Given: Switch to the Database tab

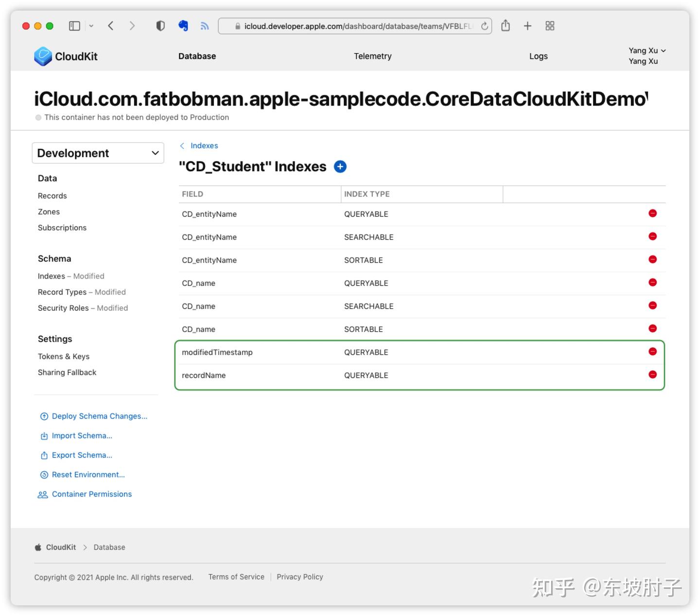Looking at the screenshot, I should 197,56.
